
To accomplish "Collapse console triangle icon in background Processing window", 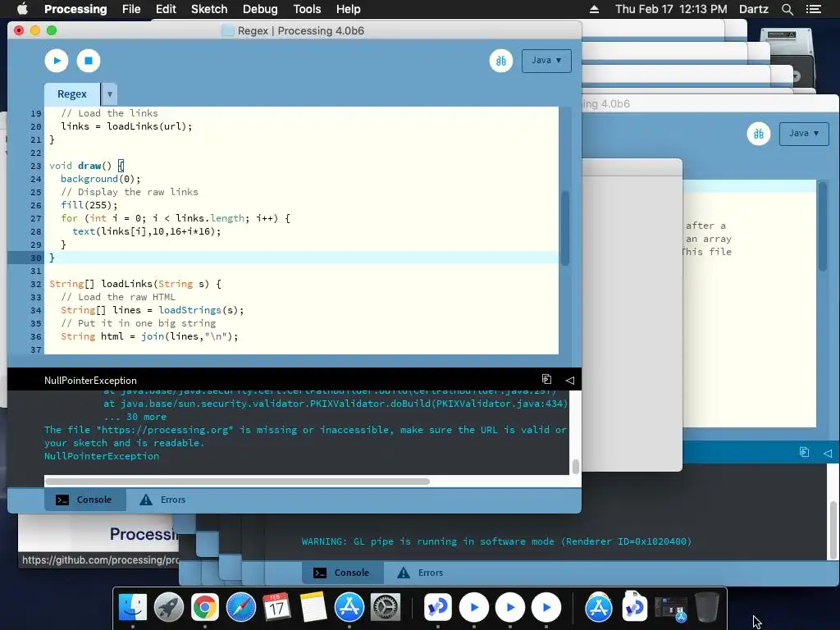I will tap(828, 453).
